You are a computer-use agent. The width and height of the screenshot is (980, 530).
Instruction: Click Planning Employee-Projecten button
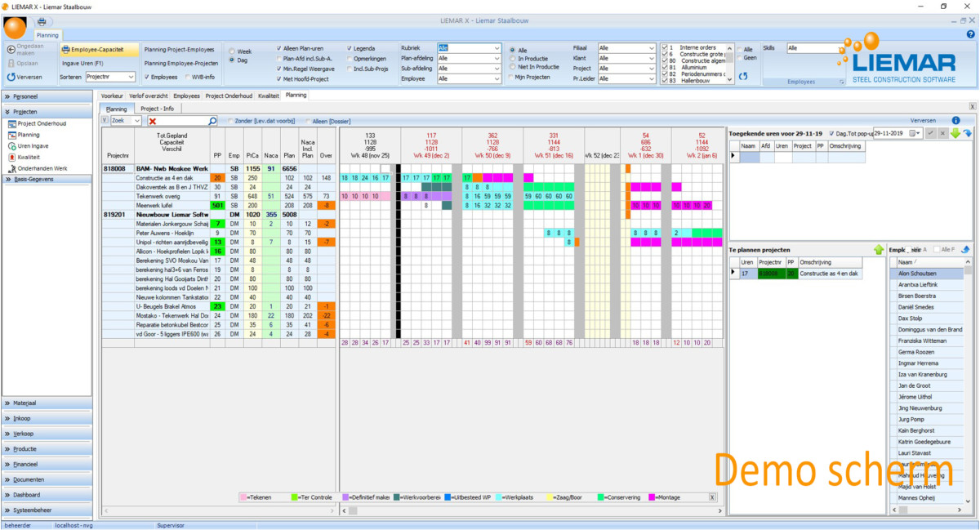[x=181, y=63]
